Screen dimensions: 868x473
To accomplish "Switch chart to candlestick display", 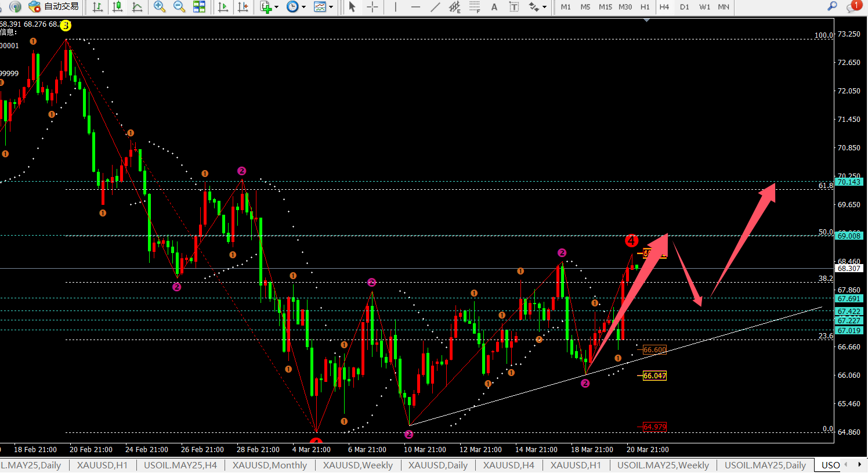I will 118,7.
